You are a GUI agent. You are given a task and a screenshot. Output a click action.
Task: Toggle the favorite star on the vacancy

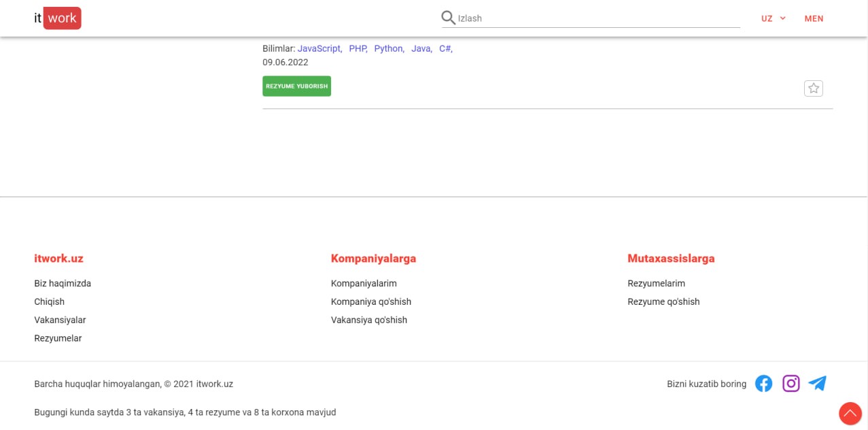pos(813,88)
